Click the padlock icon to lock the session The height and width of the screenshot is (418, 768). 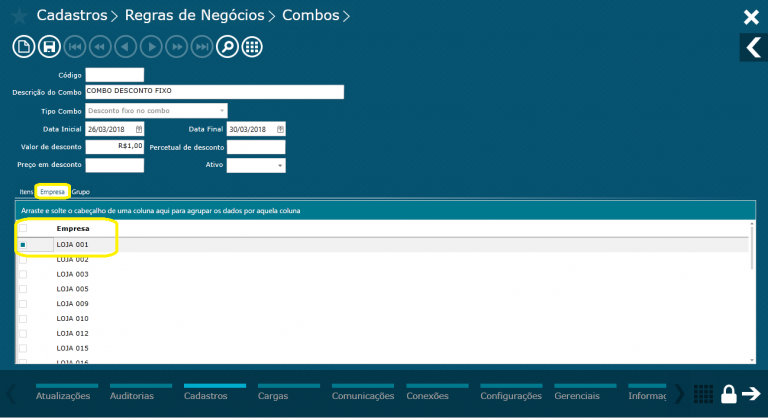pyautogui.click(x=728, y=393)
